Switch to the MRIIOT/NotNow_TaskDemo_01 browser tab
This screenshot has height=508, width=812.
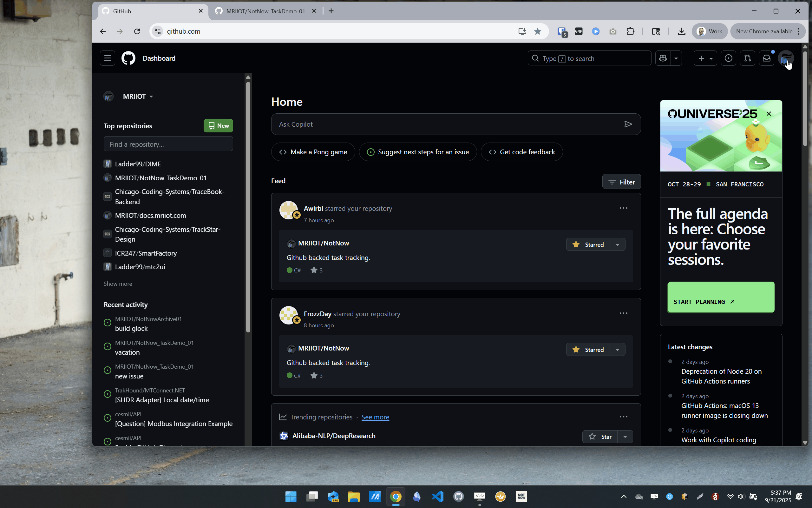pos(265,11)
